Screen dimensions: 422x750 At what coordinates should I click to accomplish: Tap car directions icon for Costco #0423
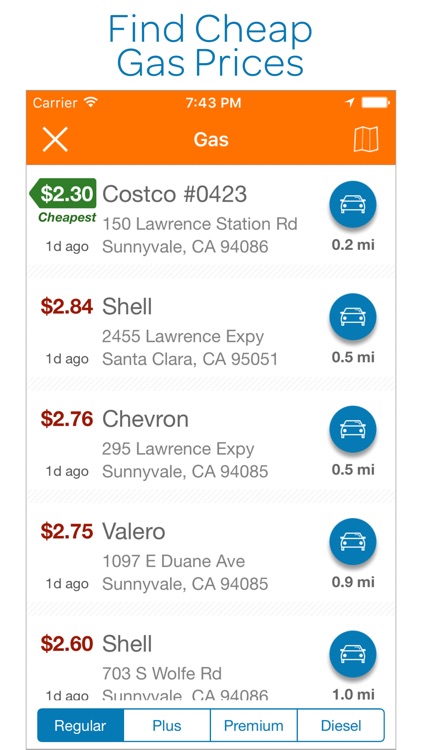pos(353,205)
